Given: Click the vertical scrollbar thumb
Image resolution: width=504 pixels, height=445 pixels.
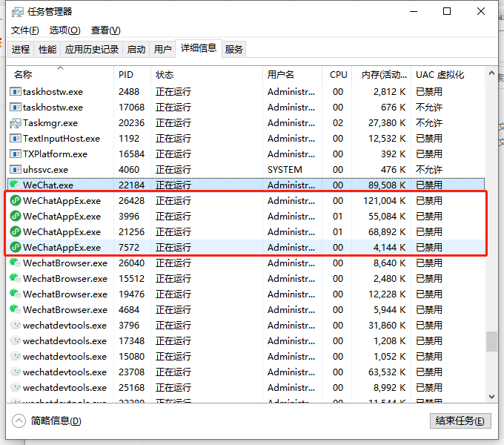Looking at the screenshot, I should click(x=491, y=341).
